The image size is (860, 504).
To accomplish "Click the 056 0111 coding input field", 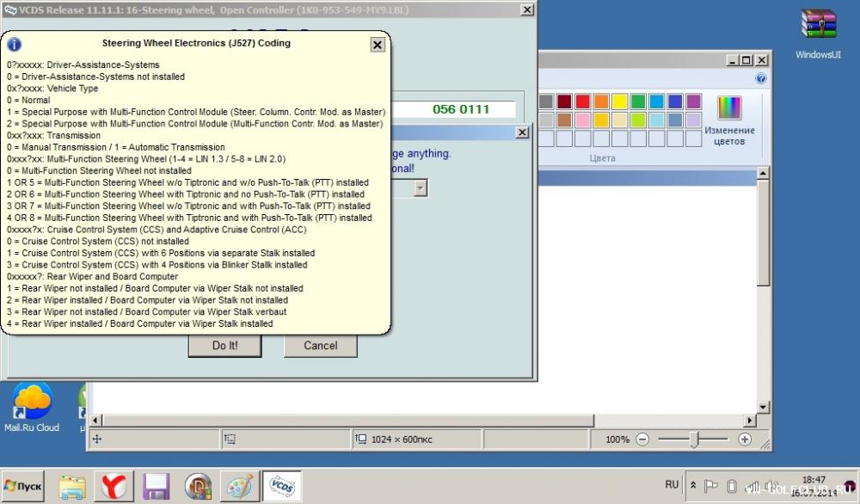I will 455,109.
